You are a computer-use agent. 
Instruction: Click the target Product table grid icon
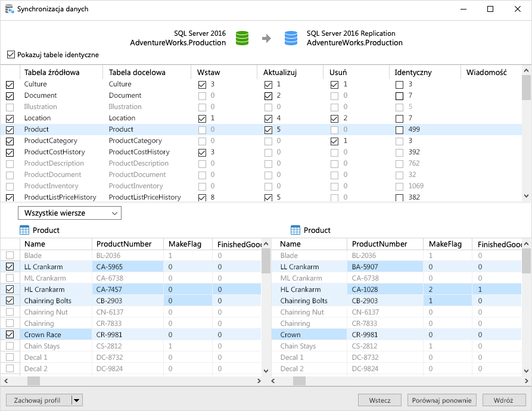(x=295, y=231)
